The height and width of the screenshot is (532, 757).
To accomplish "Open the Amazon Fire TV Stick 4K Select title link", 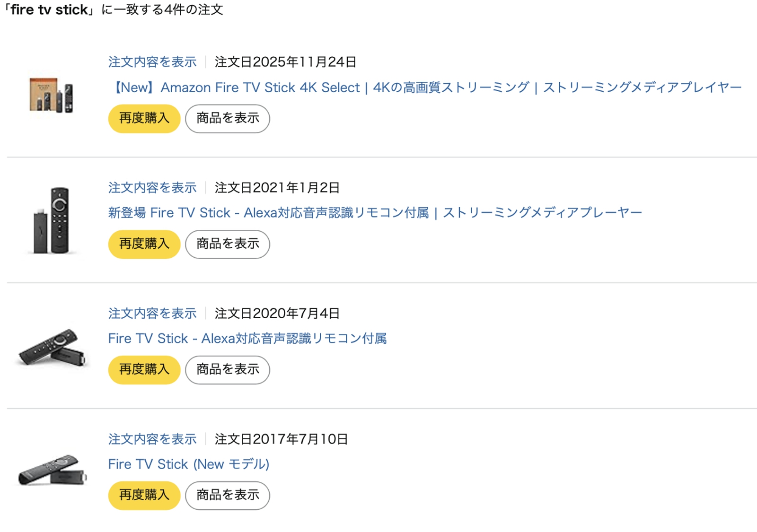I will coord(426,87).
